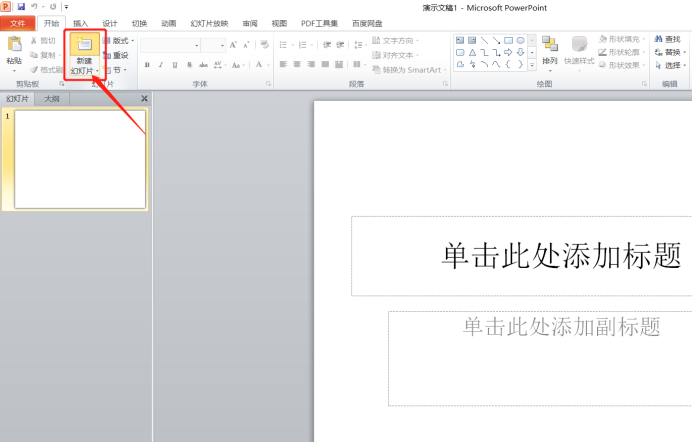Click the decrease font size icon

point(246,45)
